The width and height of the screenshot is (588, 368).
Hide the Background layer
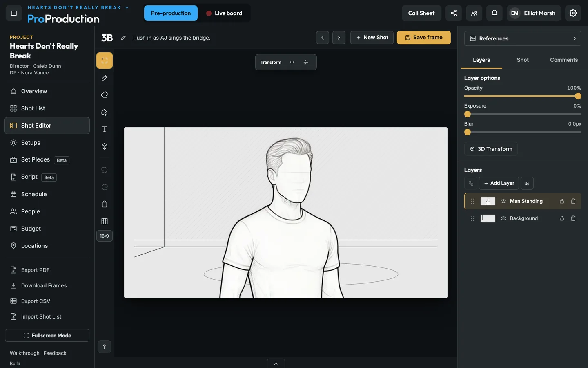[x=503, y=218]
